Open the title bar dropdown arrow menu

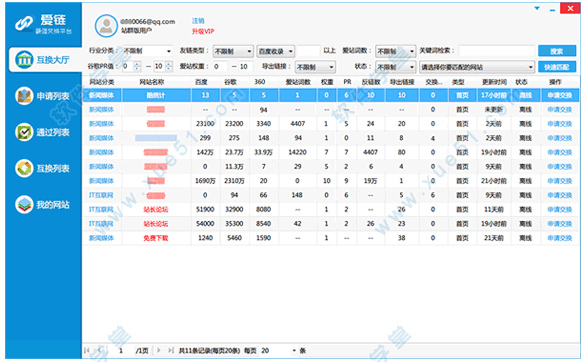tap(537, 8)
